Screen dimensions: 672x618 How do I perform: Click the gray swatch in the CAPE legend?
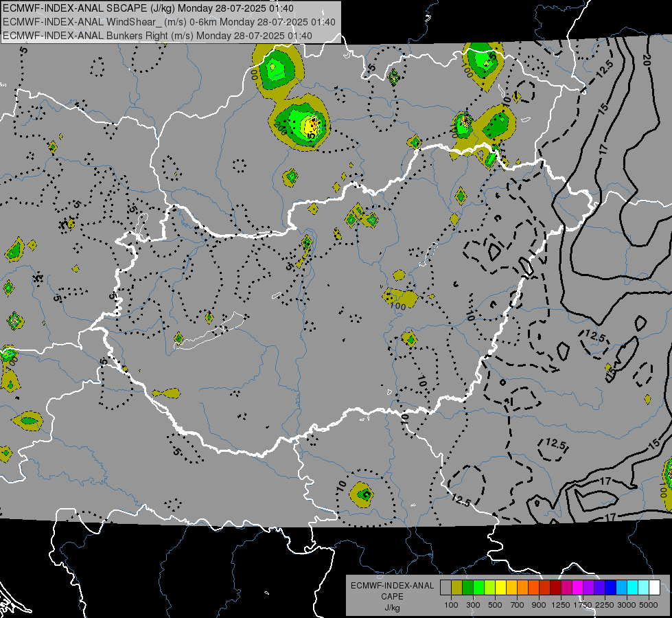[445, 587]
